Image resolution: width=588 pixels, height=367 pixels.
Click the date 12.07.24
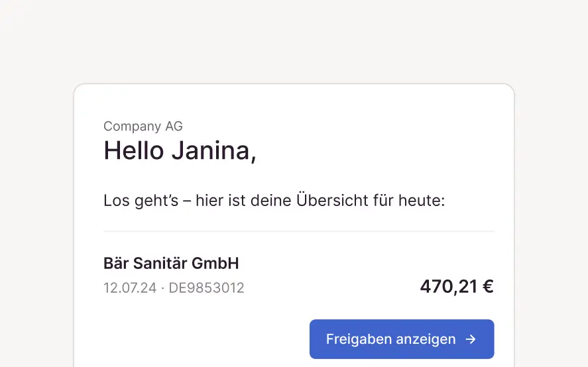(130, 288)
